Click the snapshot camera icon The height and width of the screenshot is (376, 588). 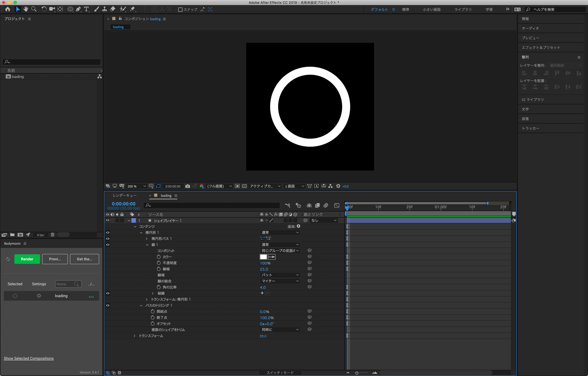188,186
